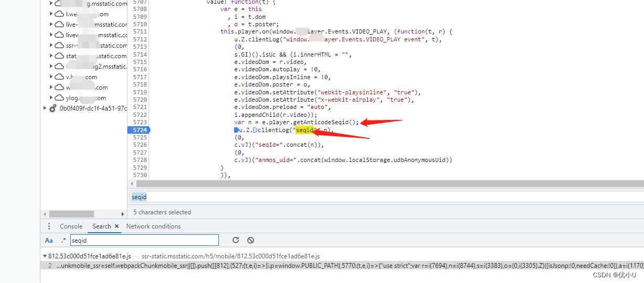Expand the livew msstatic domain node
Image resolution: width=644 pixels, height=283 pixels.
(51, 35)
